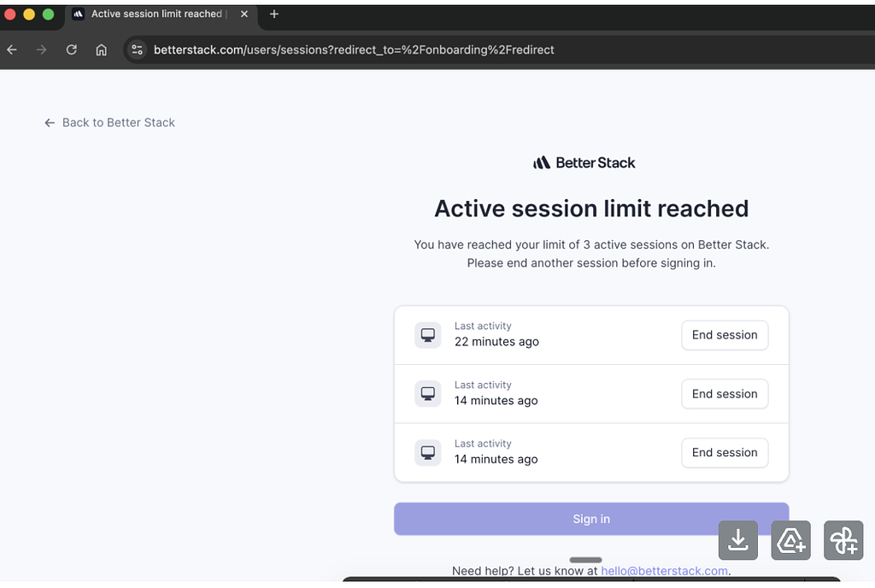Open a new browser tab
The width and height of the screenshot is (875, 588).
[x=274, y=14]
